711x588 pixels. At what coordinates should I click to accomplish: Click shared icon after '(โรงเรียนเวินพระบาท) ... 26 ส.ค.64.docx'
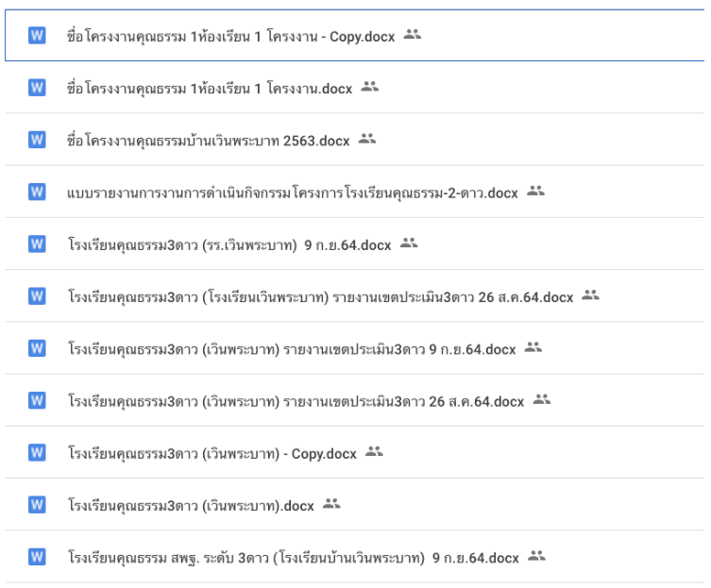[590, 295]
